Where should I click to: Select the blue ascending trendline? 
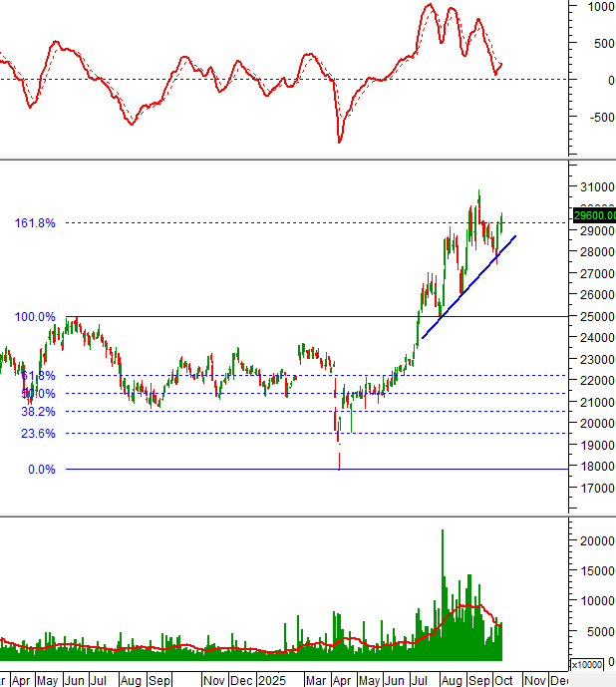pos(468,287)
